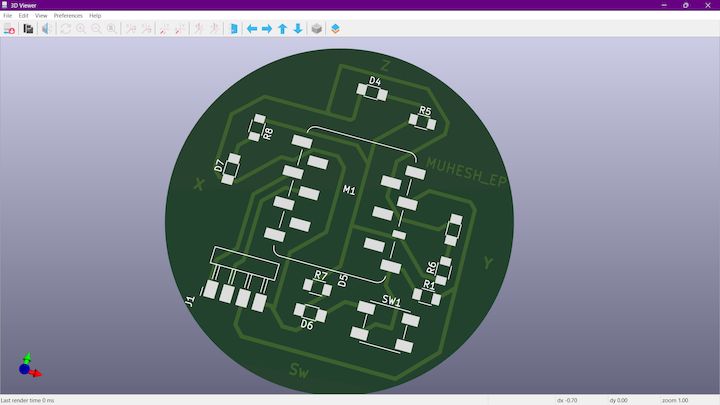Click the 'dx -0.70' status value
Viewport: 720px width, 405px height.
567,400
